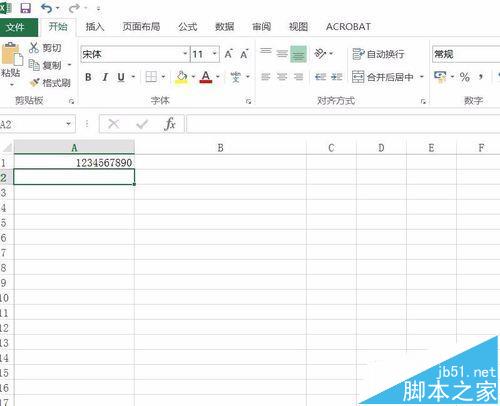Open the alignment (对齐方式) dialog launcher
Screen dimensions: 500x406
[423, 101]
